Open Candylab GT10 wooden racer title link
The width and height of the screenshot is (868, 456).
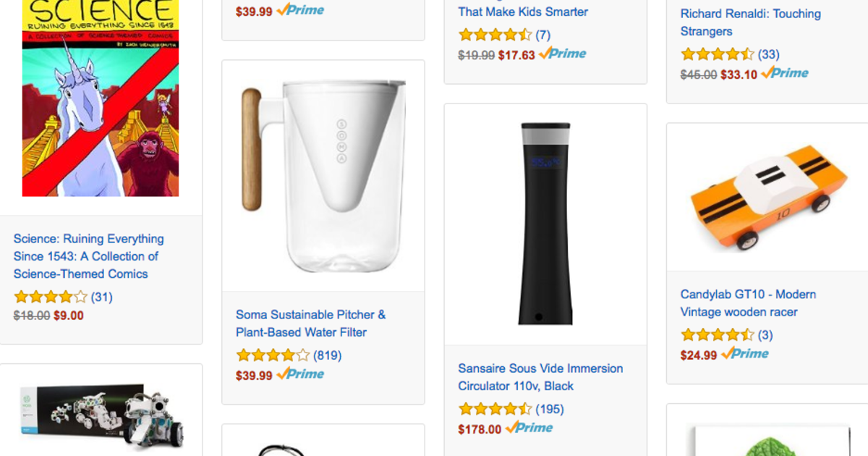tap(748, 303)
